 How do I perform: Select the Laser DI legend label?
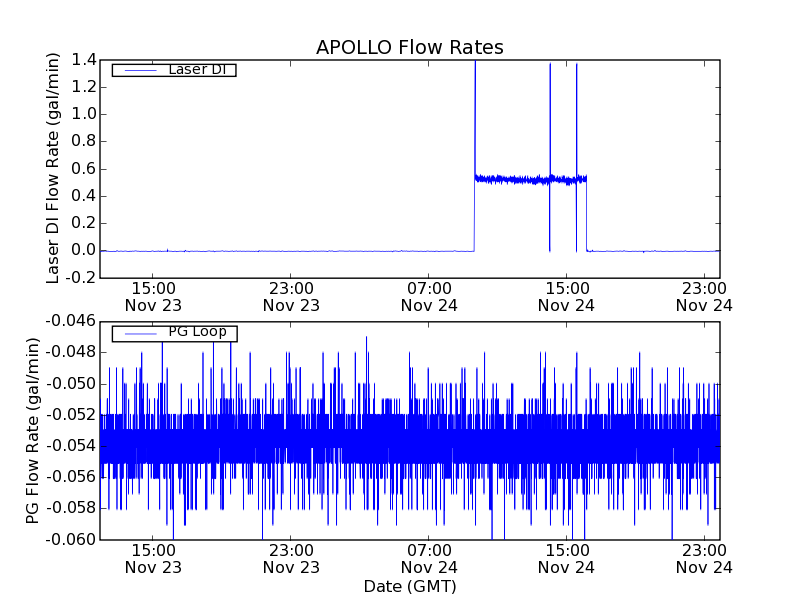tap(196, 70)
